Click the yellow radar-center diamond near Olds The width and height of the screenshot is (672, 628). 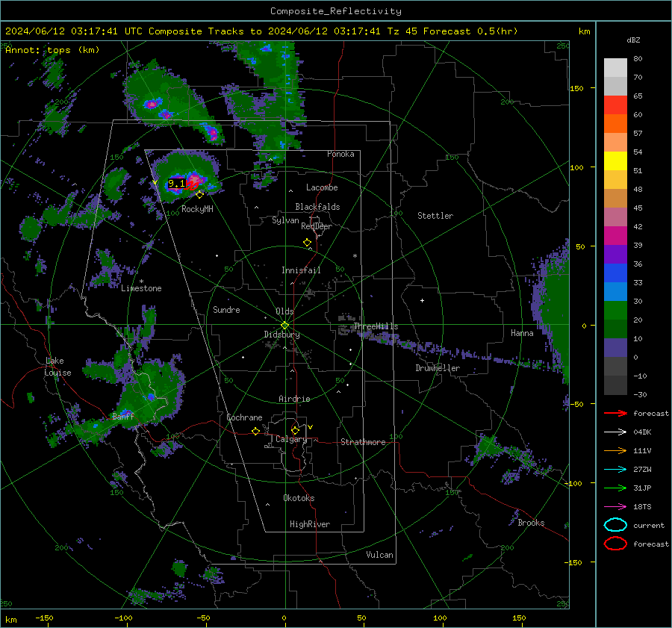pyautogui.click(x=284, y=326)
